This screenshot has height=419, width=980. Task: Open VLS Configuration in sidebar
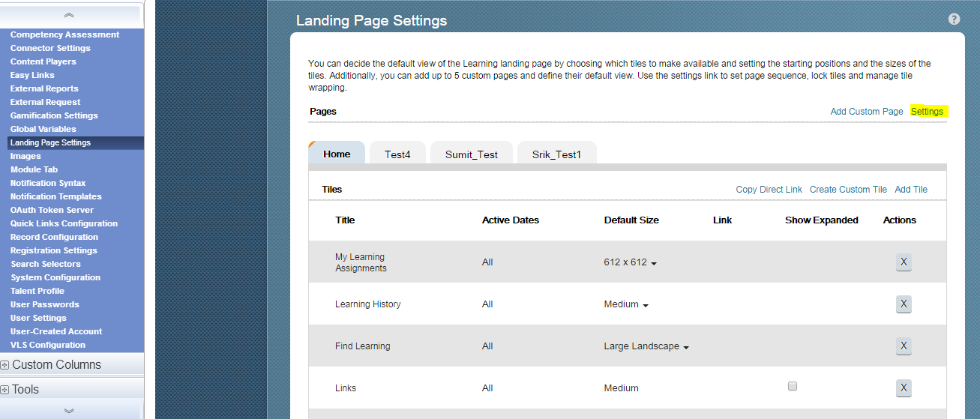[x=47, y=345]
